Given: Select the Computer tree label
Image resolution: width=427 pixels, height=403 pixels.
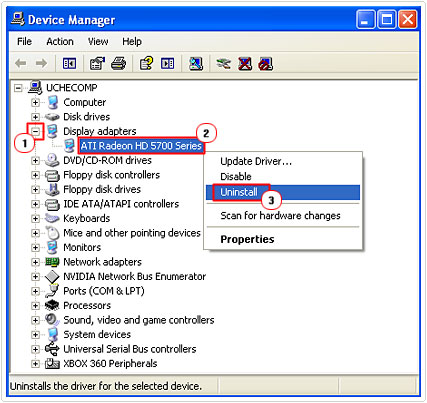Looking at the screenshot, I should pyautogui.click(x=85, y=102).
